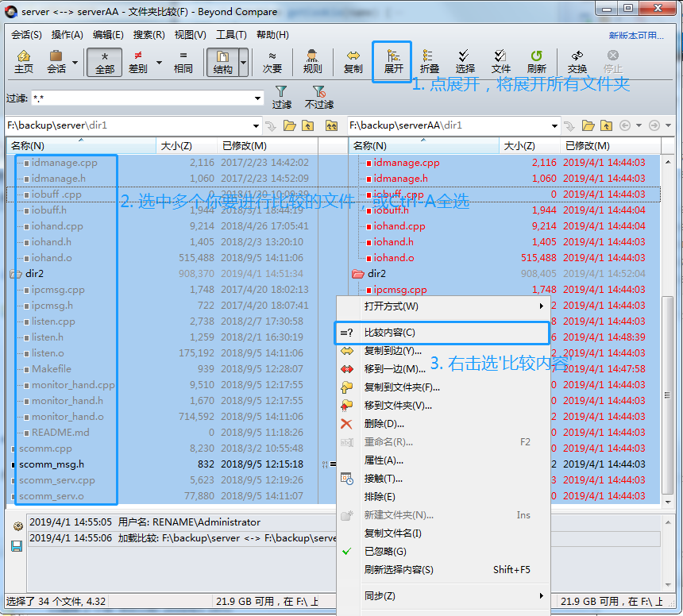Screen dimensions: 683x616
Task: Toggle Minor (次要) differences display
Action: tap(272, 62)
